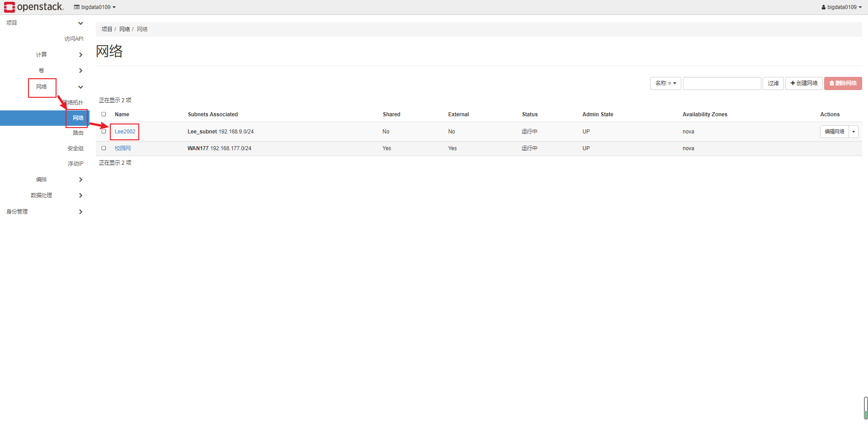Check the 校园网 row checkbox
This screenshot has height=428, width=868.
tap(104, 148)
